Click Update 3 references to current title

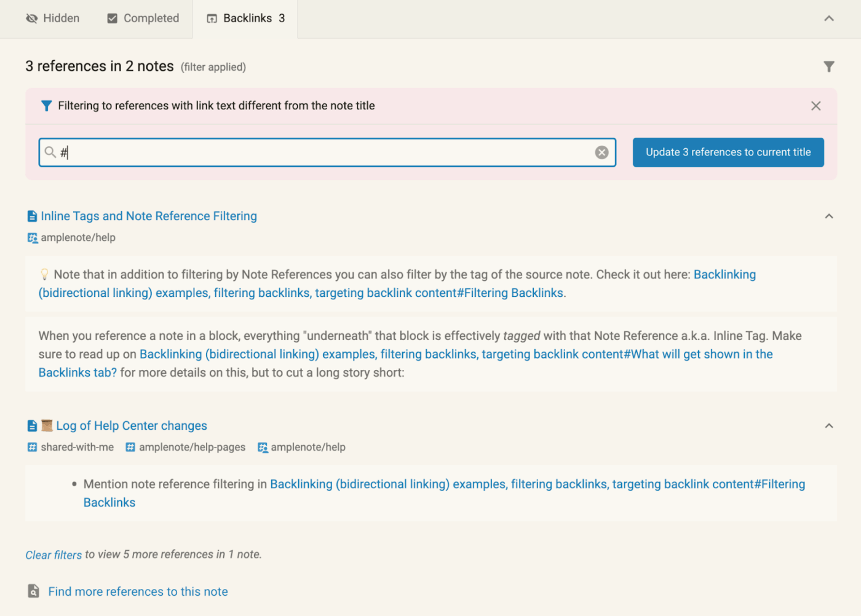coord(728,152)
